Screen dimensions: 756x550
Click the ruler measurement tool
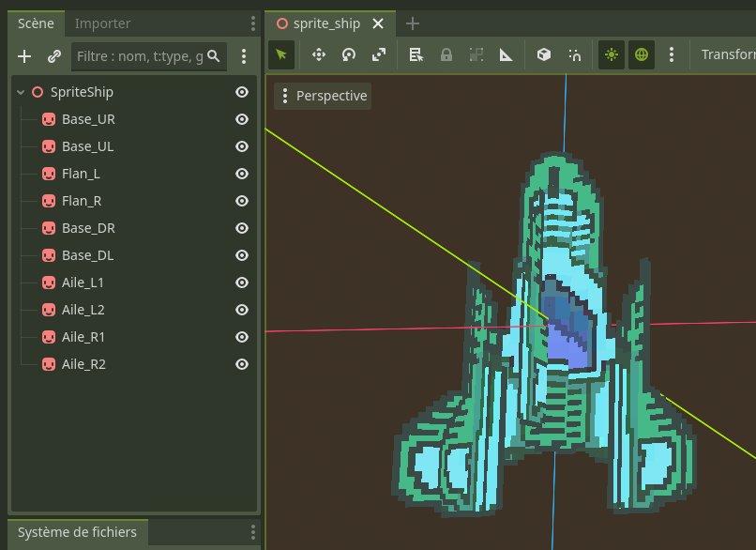pyautogui.click(x=507, y=54)
